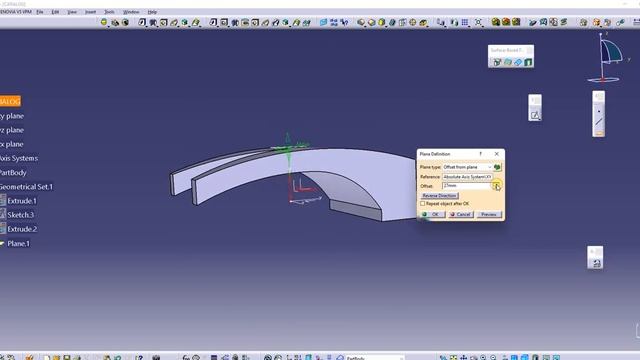Image resolution: width=640 pixels, height=360 pixels.
Task: Click the fx formula icon in bottom toolbar
Action: [x=186, y=358]
